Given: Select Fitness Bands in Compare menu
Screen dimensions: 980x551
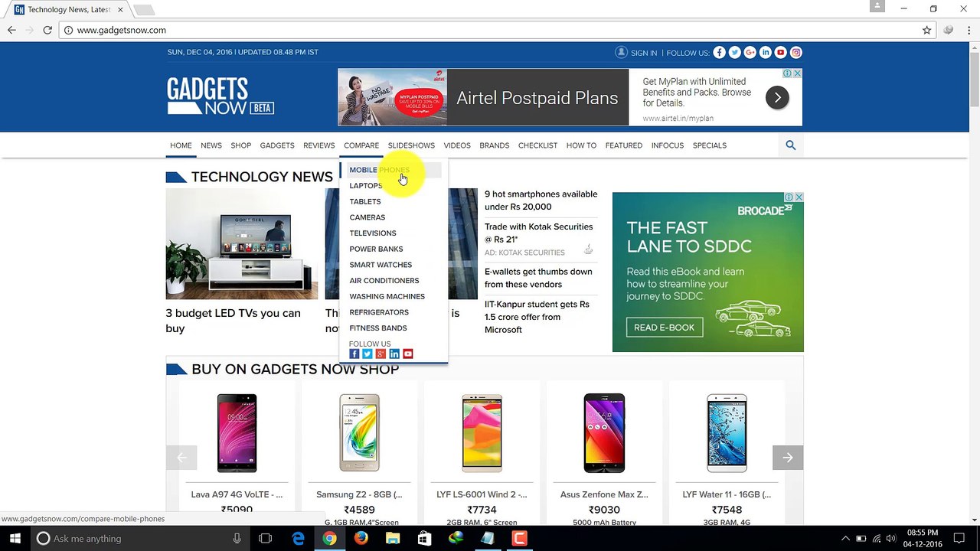Looking at the screenshot, I should [x=378, y=328].
